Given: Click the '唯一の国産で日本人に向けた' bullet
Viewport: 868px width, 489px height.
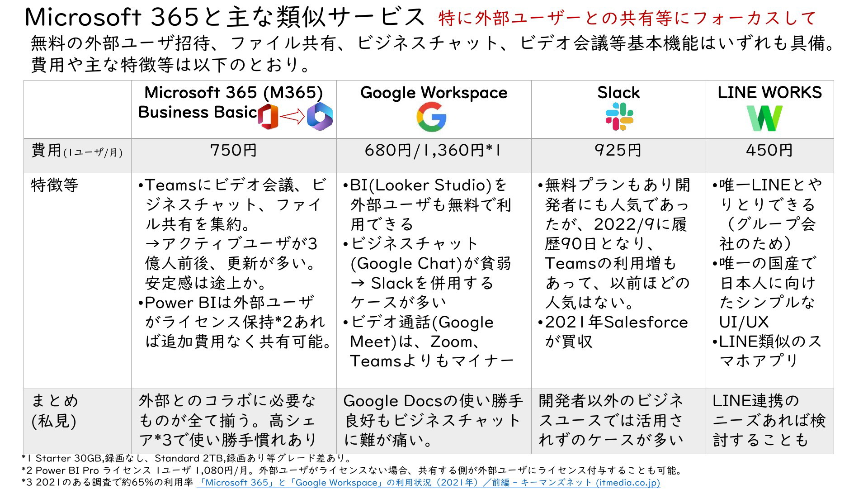Looking at the screenshot, I should click(764, 293).
